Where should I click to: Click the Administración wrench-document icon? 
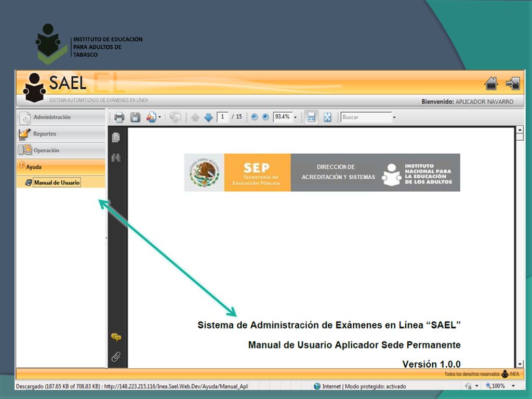[25, 118]
